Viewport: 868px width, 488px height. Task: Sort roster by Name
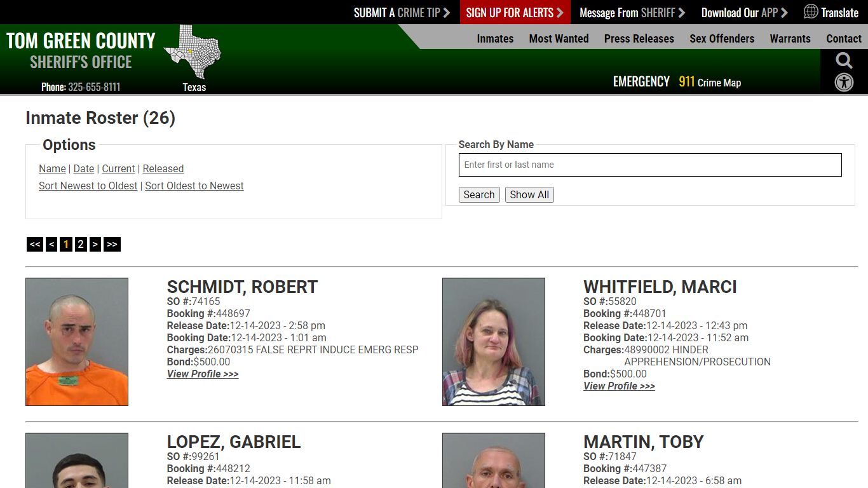(x=52, y=168)
